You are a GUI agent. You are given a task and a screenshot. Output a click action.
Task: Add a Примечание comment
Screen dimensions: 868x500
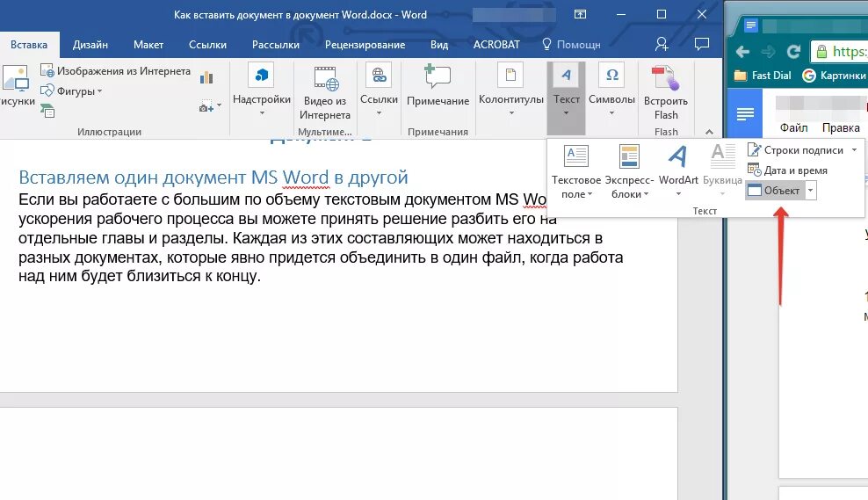tap(438, 86)
